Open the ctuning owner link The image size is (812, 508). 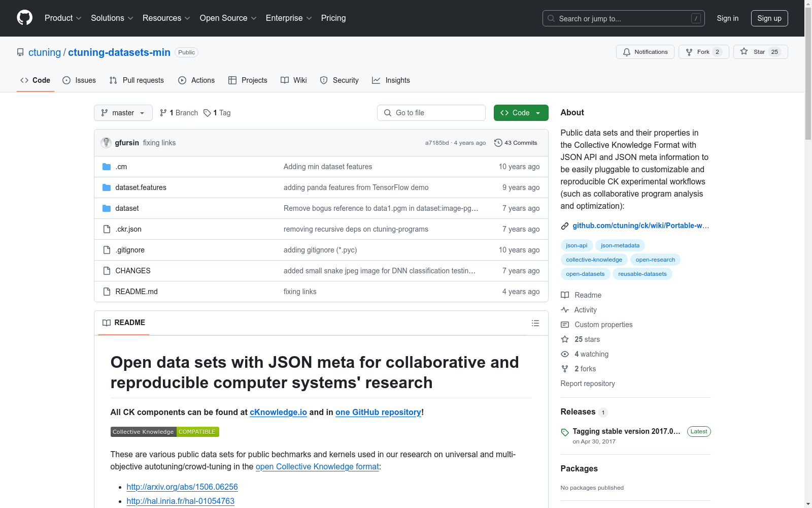(x=45, y=52)
